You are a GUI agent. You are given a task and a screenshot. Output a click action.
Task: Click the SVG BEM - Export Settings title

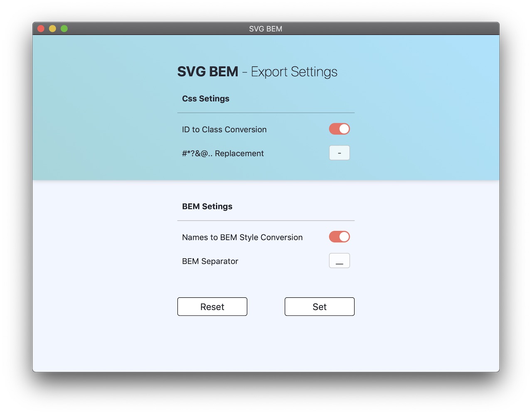(257, 72)
